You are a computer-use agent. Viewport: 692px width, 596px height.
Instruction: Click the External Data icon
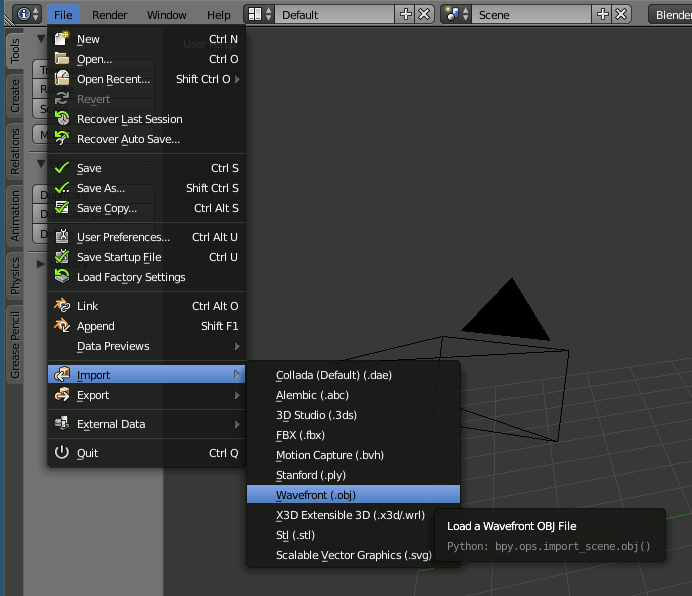tap(62, 423)
